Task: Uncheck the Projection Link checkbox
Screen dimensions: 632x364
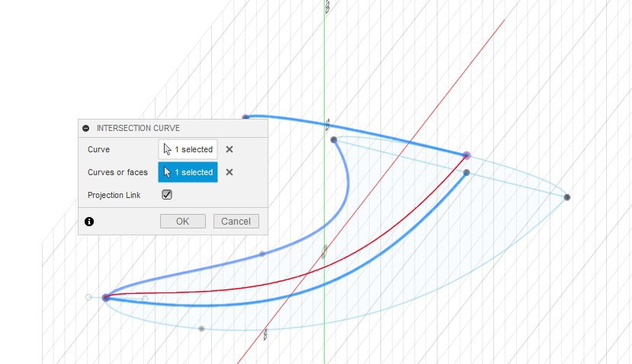Action: [x=167, y=195]
